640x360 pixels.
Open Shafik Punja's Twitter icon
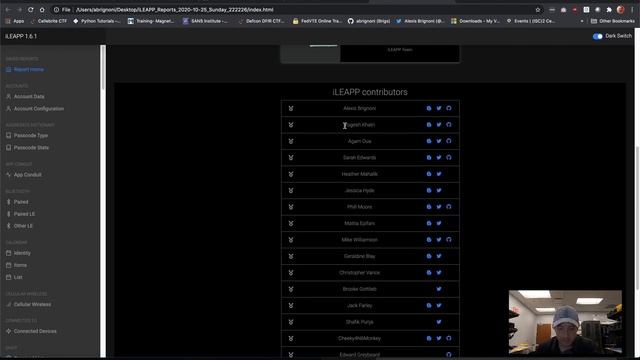pyautogui.click(x=439, y=322)
